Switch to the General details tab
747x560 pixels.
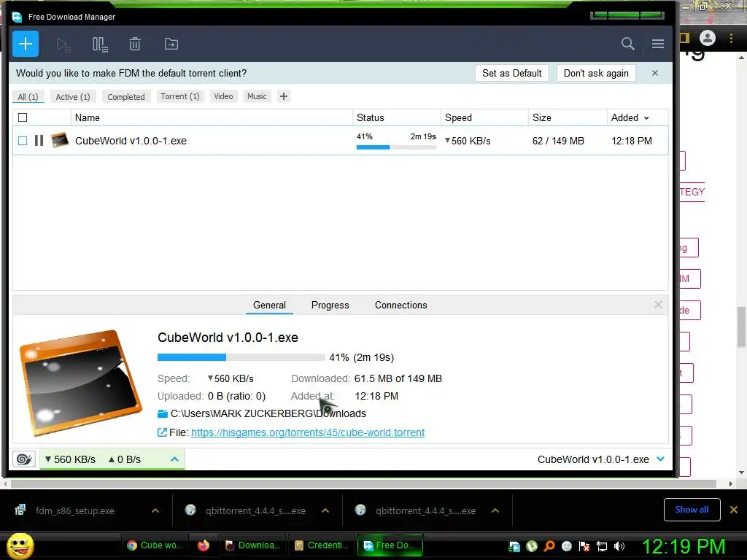coord(269,306)
